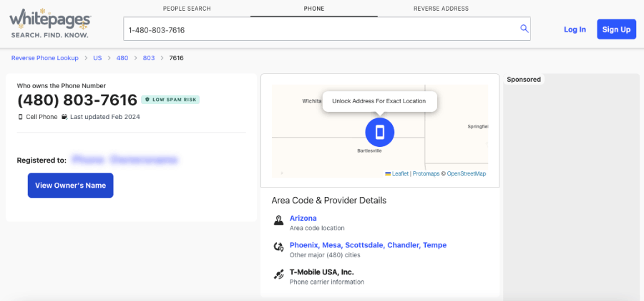The width and height of the screenshot is (644, 301).
Task: Click 7616 breadcrumb text
Action: [x=176, y=58]
